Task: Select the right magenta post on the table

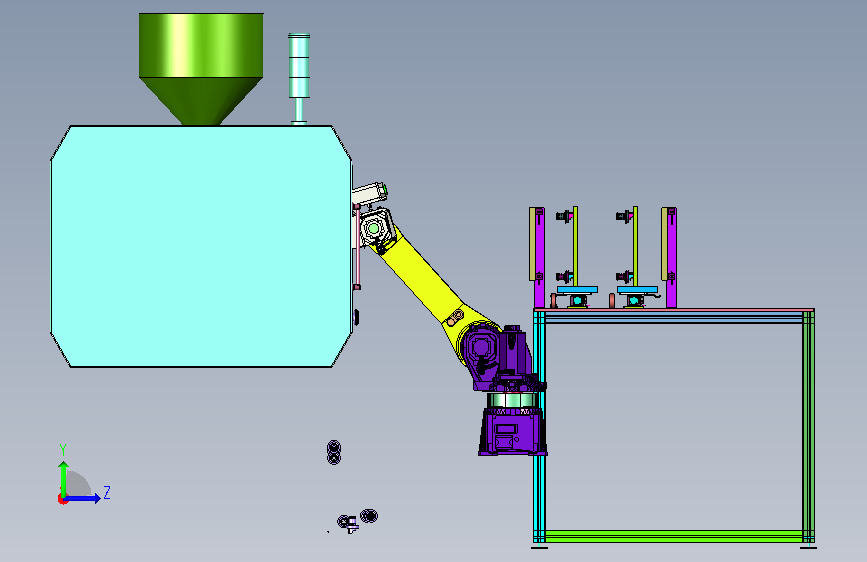Action: coord(671,258)
